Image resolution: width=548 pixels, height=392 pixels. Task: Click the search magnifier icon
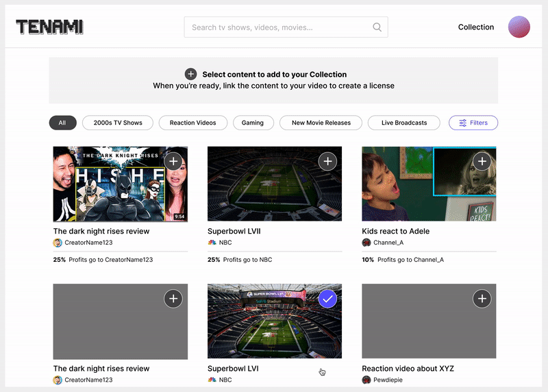click(377, 27)
